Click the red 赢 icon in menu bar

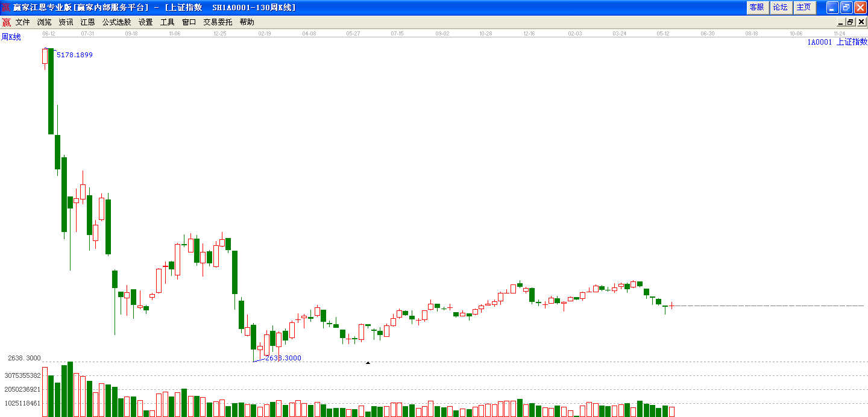pos(6,22)
